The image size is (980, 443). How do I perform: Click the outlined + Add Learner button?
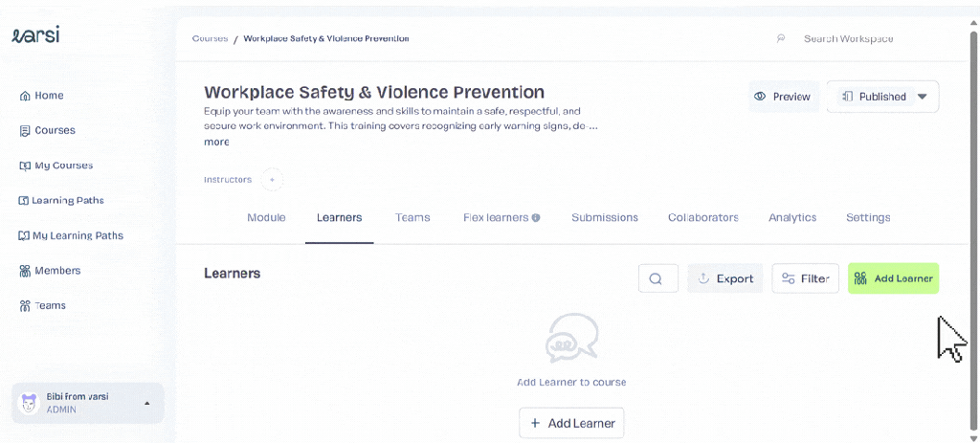click(571, 423)
